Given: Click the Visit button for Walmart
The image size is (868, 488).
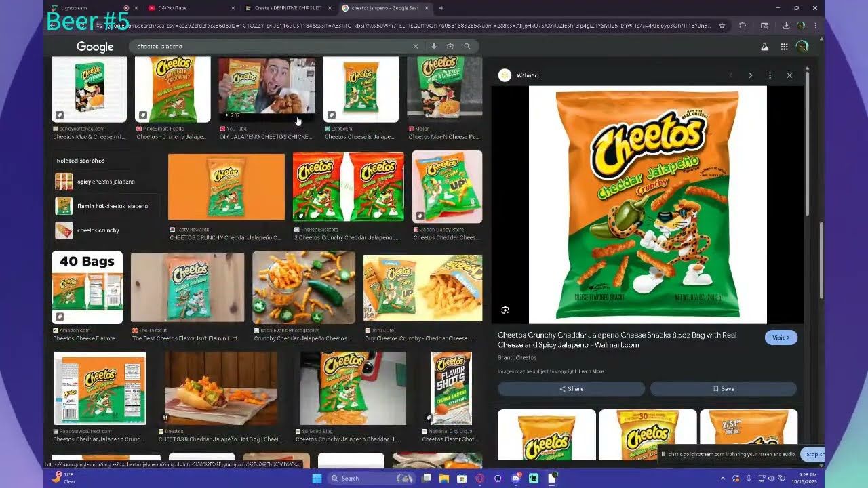Looking at the screenshot, I should coord(781,338).
